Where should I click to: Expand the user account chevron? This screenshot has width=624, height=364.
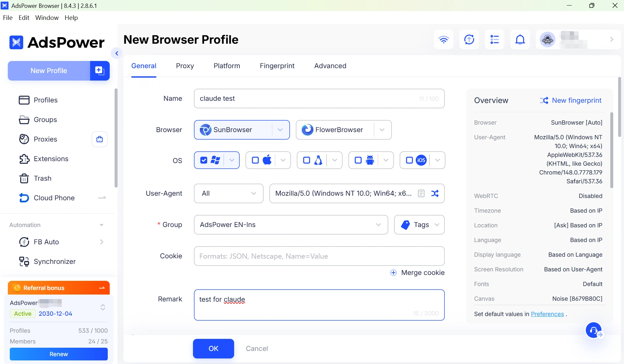(x=612, y=39)
